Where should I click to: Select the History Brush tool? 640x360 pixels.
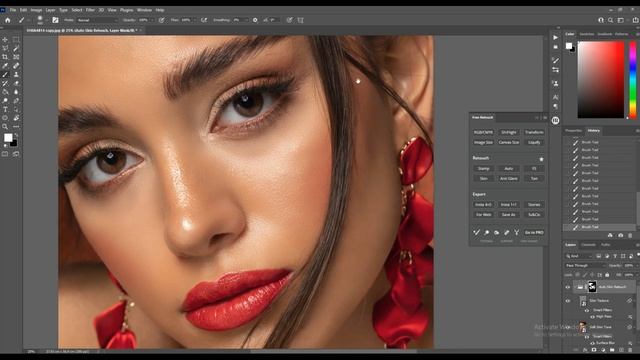[x=5, y=83]
